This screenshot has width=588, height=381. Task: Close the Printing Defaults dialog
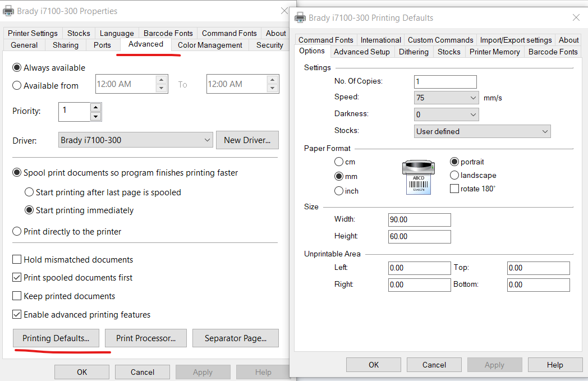576,17
